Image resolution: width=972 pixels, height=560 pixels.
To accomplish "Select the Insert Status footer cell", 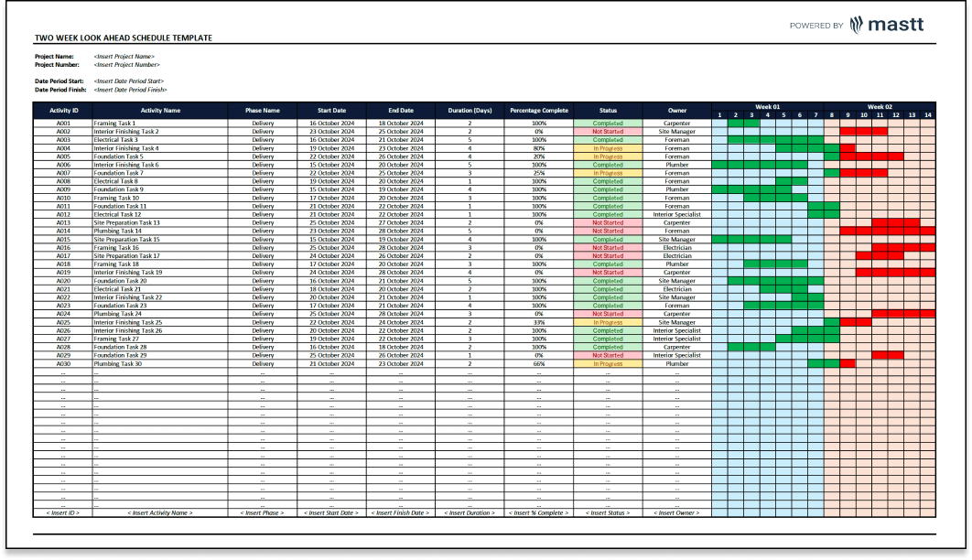I will pos(608,513).
